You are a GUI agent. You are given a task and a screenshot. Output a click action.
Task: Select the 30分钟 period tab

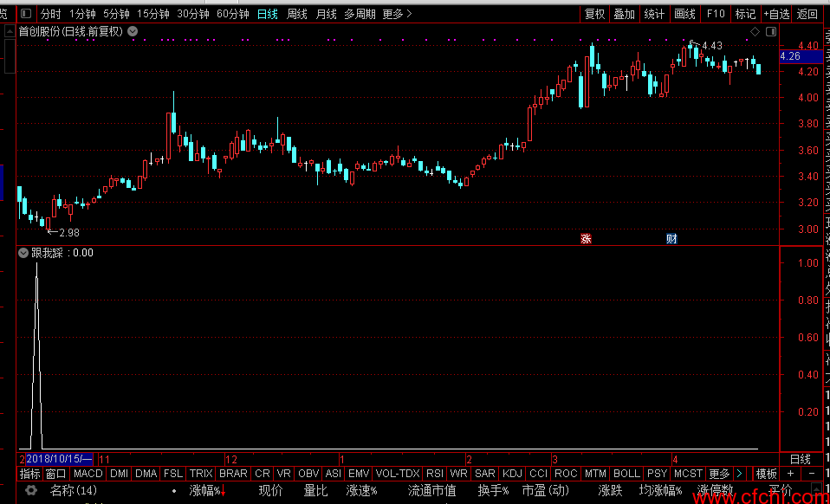tap(192, 14)
